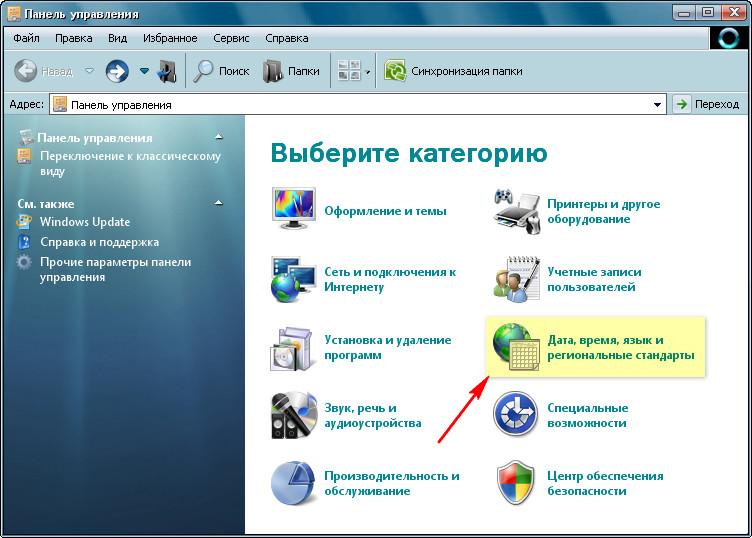Click the globe and calendar icon for date and time
This screenshot has width=752, height=538.
tap(516, 347)
